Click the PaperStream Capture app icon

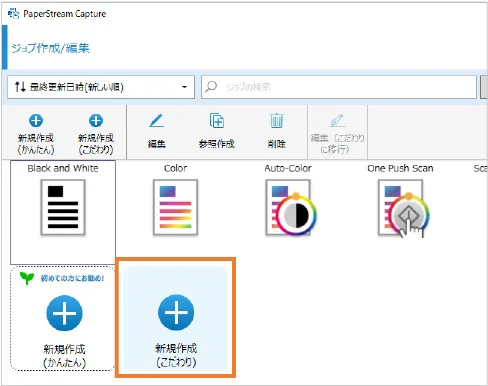[14, 14]
